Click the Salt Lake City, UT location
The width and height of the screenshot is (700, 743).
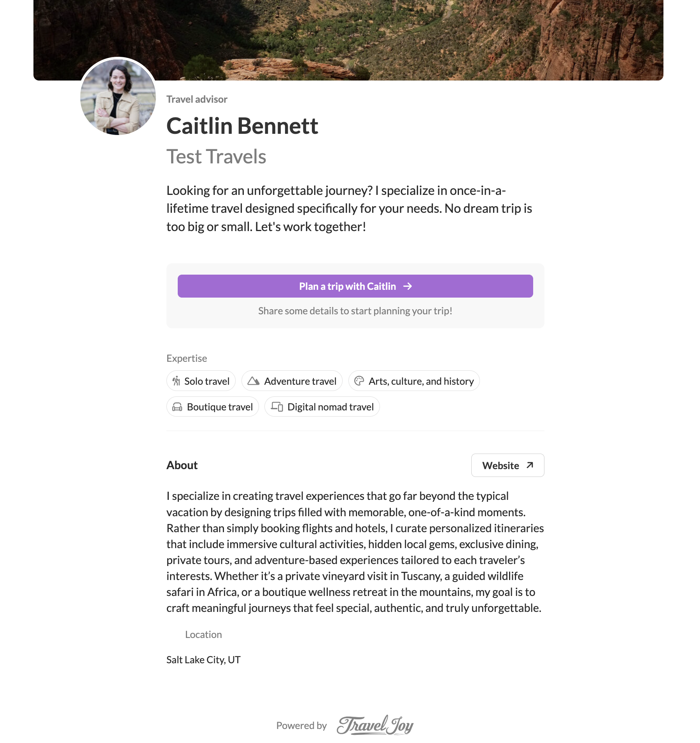click(x=203, y=660)
